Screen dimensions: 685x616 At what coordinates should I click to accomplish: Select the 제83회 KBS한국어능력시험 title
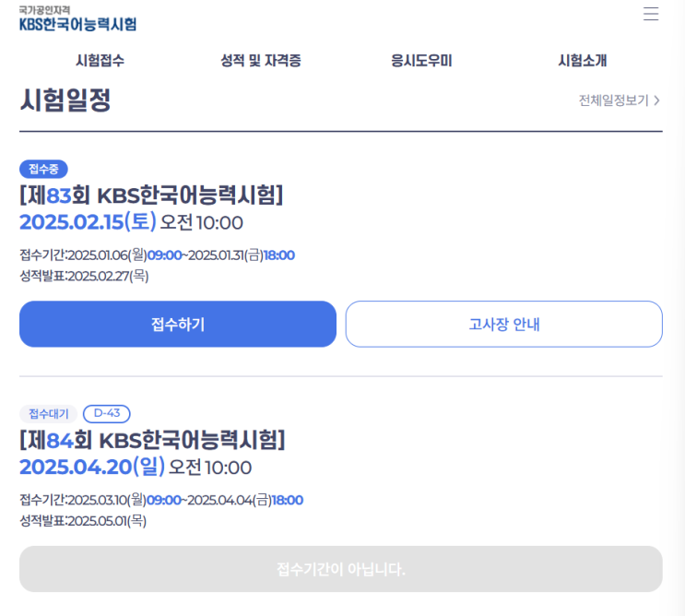(x=151, y=195)
